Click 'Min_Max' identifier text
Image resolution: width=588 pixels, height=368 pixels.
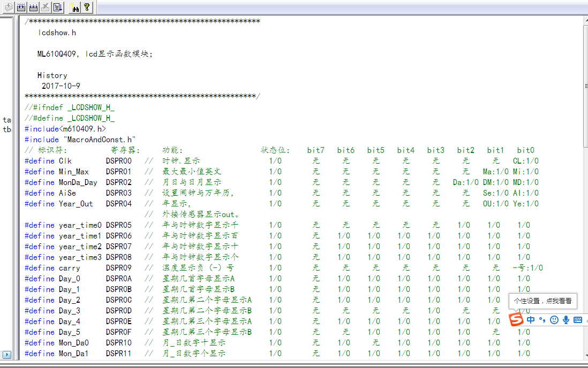click(74, 172)
